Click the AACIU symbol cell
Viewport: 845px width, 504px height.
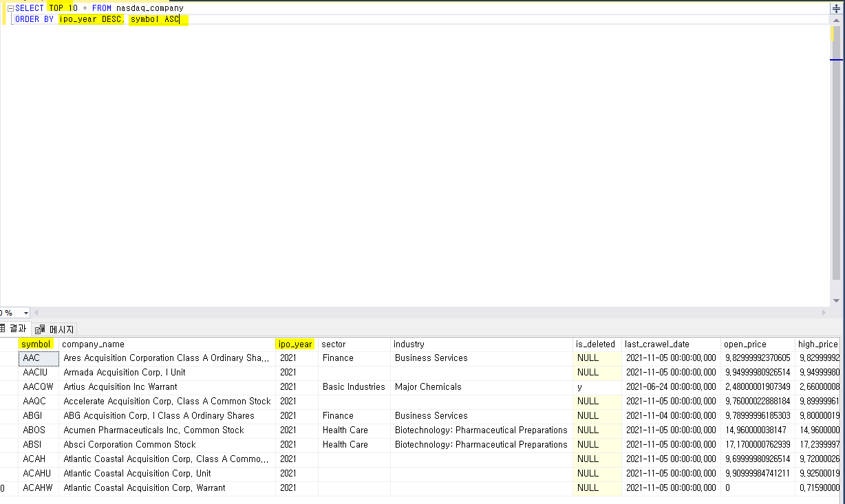[39, 373]
